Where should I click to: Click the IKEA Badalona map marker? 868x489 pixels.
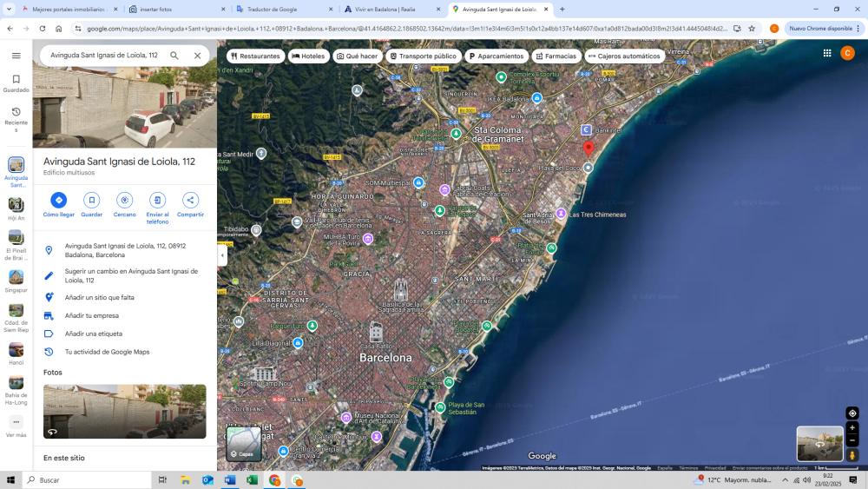536,98
